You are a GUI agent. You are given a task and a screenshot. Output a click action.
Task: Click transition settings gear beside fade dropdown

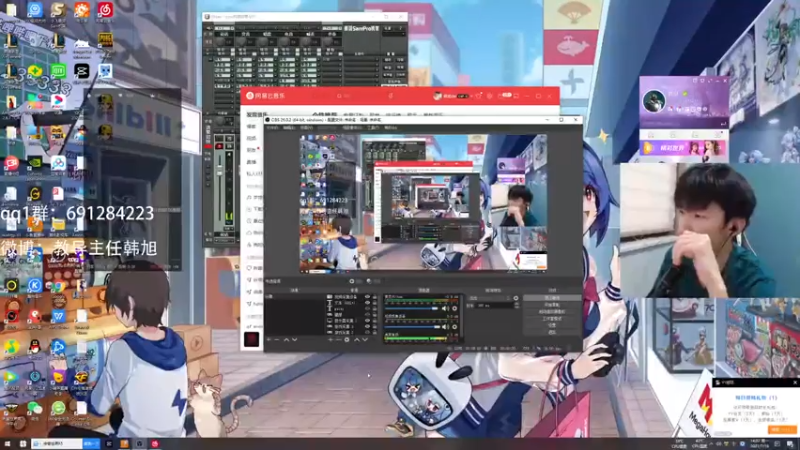click(x=516, y=298)
